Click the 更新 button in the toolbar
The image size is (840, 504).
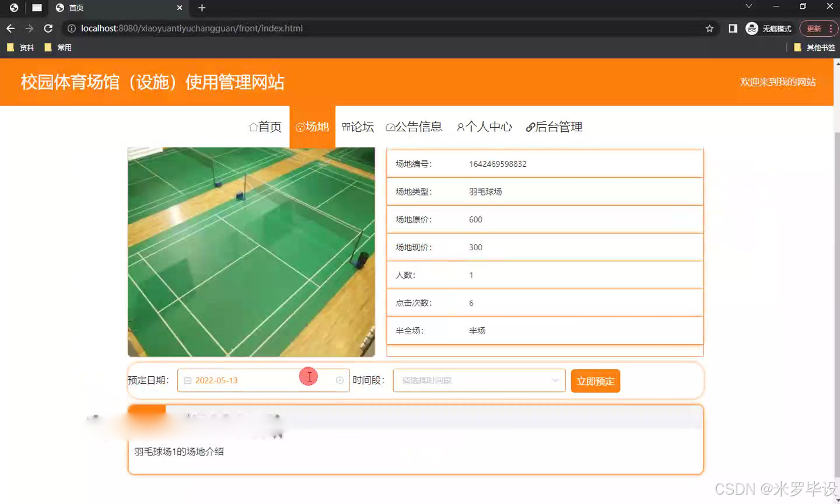point(814,28)
